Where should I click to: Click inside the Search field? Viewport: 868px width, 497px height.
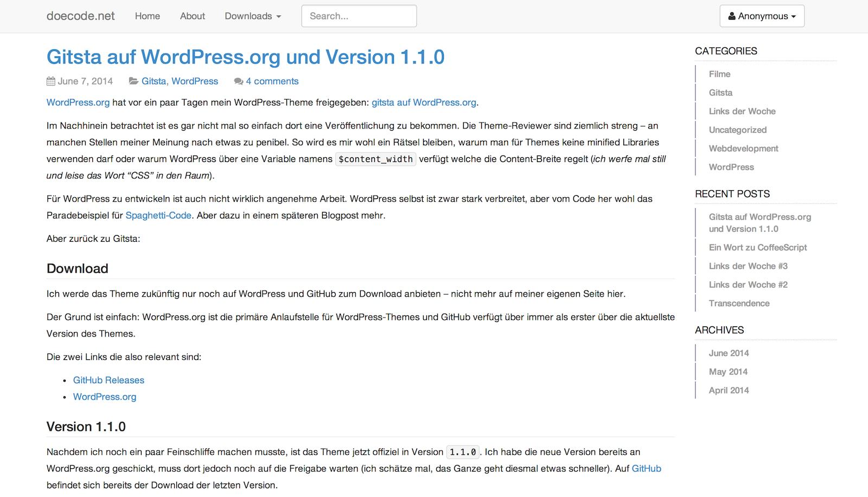tap(359, 16)
